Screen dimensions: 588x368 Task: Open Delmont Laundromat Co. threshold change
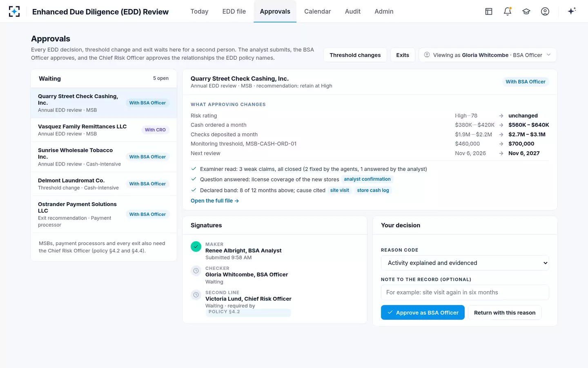tap(104, 184)
